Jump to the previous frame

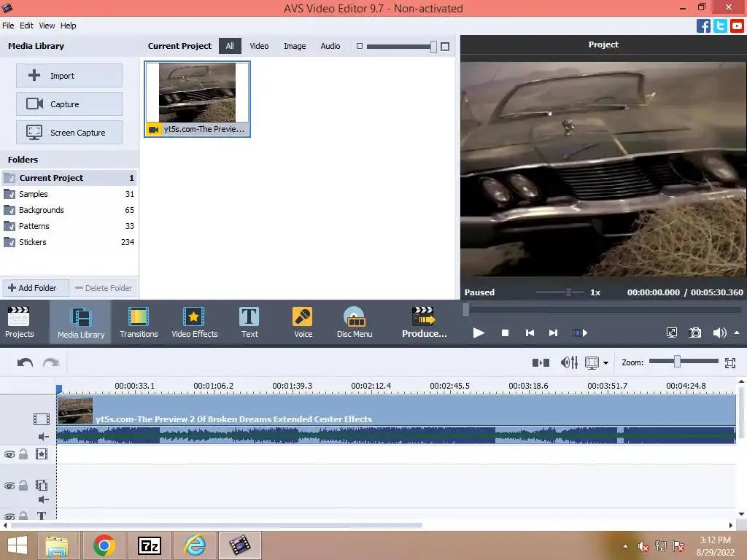pos(530,332)
